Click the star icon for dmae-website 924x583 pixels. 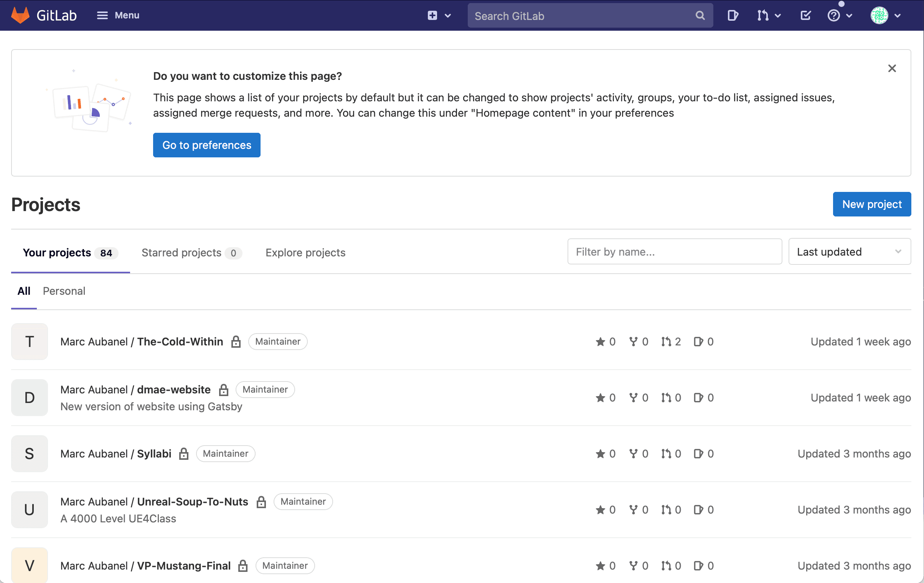[x=601, y=398]
